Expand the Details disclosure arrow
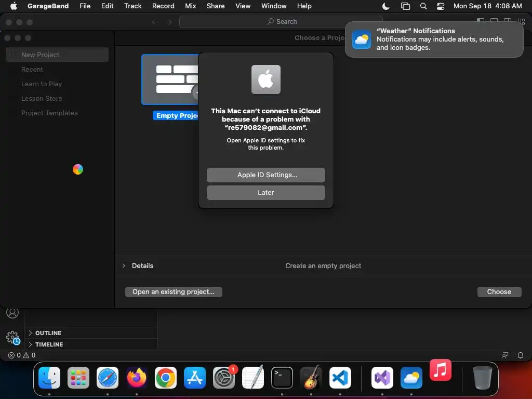The height and width of the screenshot is (399, 532). point(124,265)
